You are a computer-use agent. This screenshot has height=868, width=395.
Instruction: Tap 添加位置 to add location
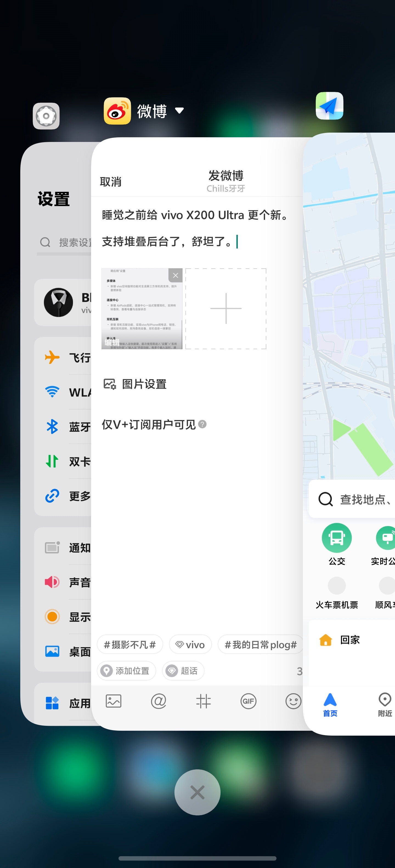[x=126, y=671]
